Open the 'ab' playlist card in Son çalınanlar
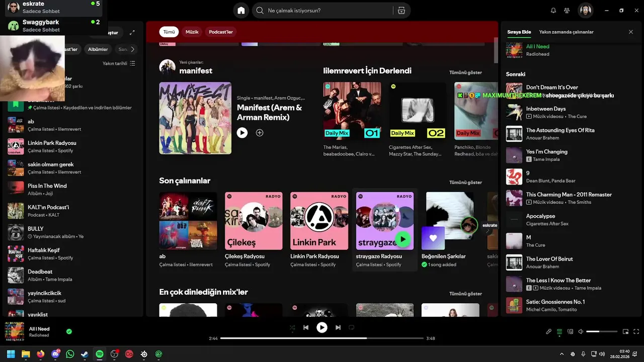Image resolution: width=644 pixels, height=362 pixels. click(x=188, y=230)
